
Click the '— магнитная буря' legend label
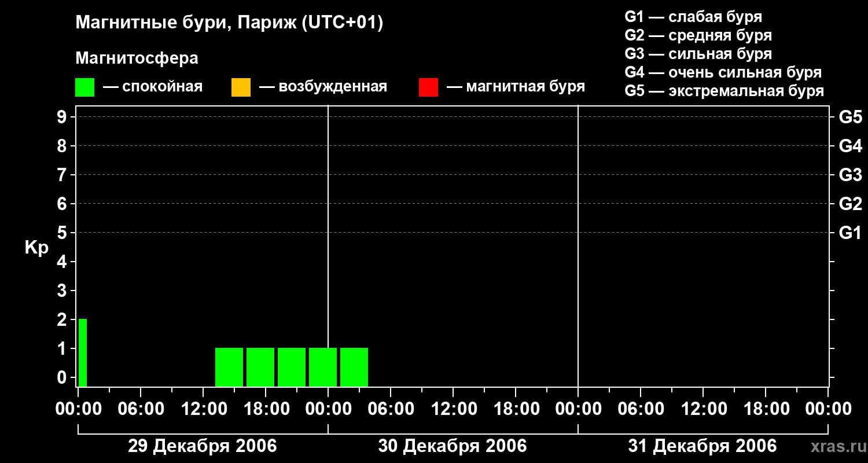[x=516, y=87]
